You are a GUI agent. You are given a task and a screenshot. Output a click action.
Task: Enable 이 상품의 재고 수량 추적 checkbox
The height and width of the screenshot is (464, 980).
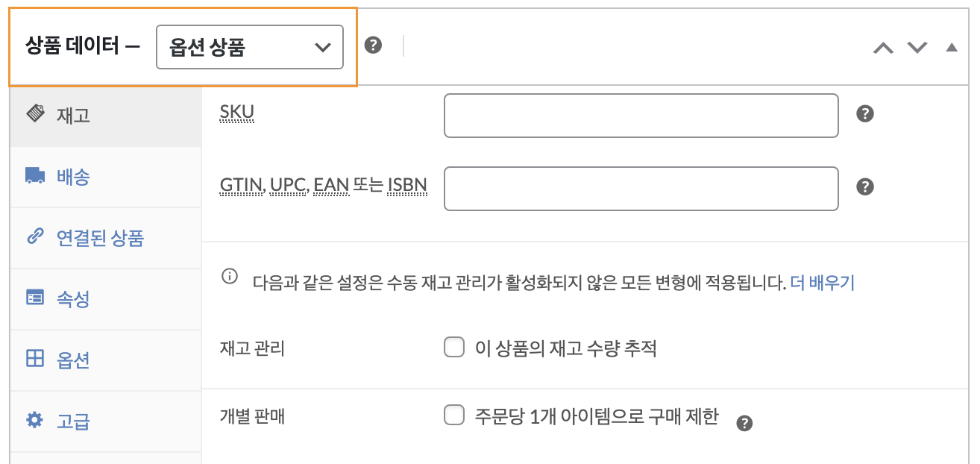(454, 348)
